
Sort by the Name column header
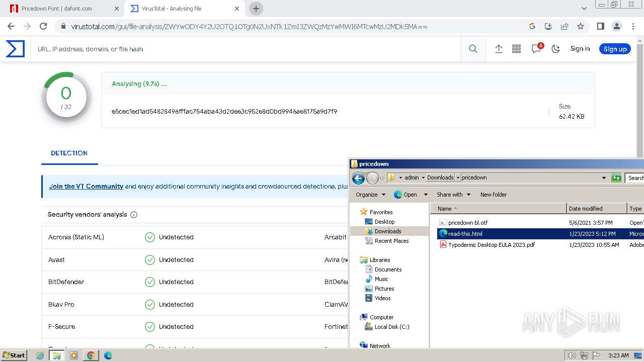(x=499, y=209)
